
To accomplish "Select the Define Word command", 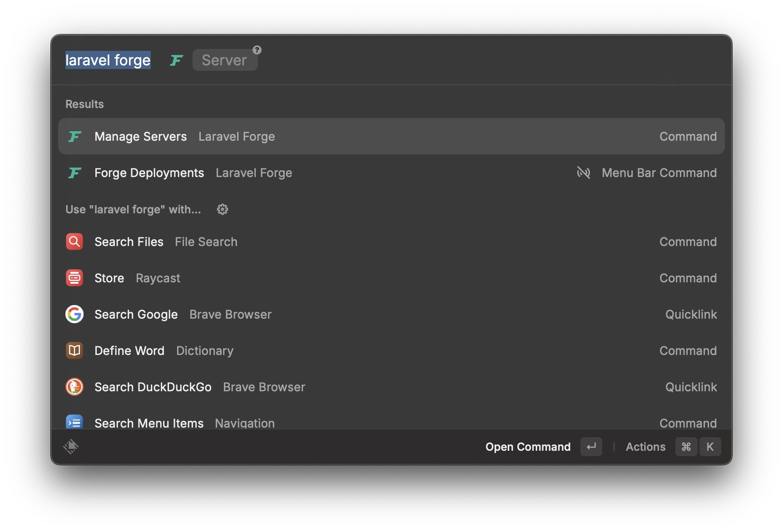I will pyautogui.click(x=391, y=350).
